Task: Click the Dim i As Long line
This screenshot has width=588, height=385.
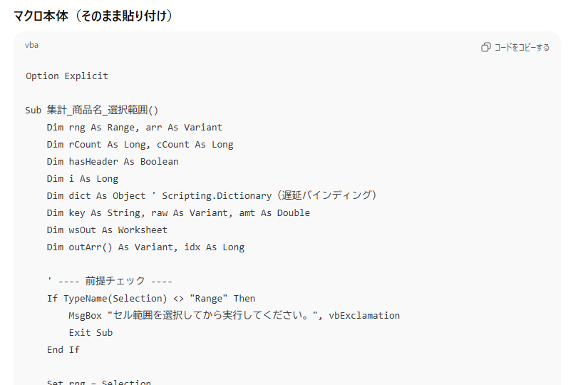Action: pyautogui.click(x=83, y=178)
